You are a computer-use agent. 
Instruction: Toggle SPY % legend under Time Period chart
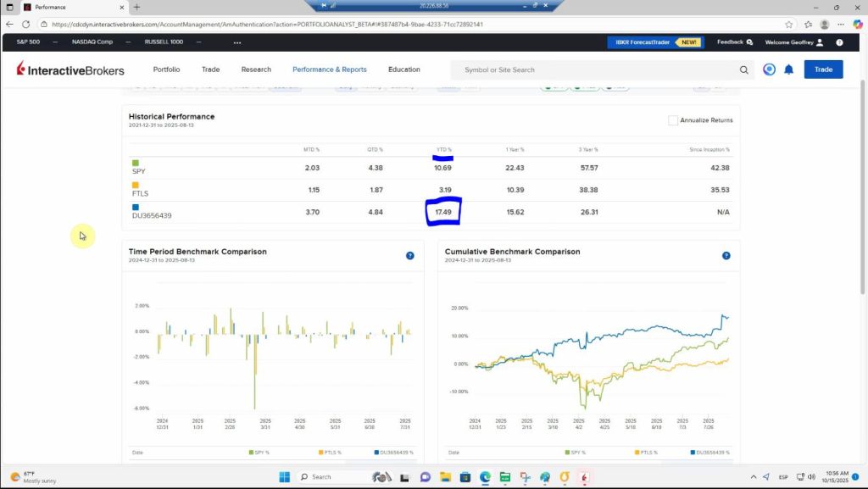pyautogui.click(x=259, y=452)
